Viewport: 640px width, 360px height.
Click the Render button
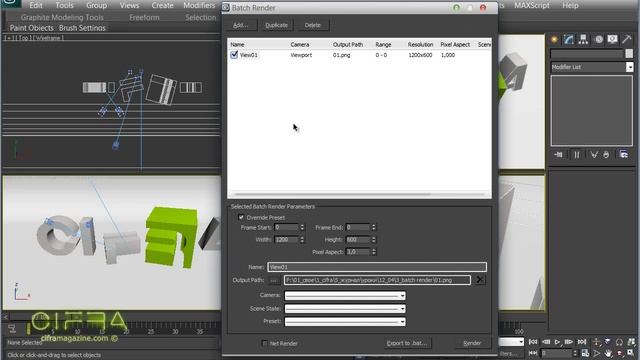[x=472, y=343]
